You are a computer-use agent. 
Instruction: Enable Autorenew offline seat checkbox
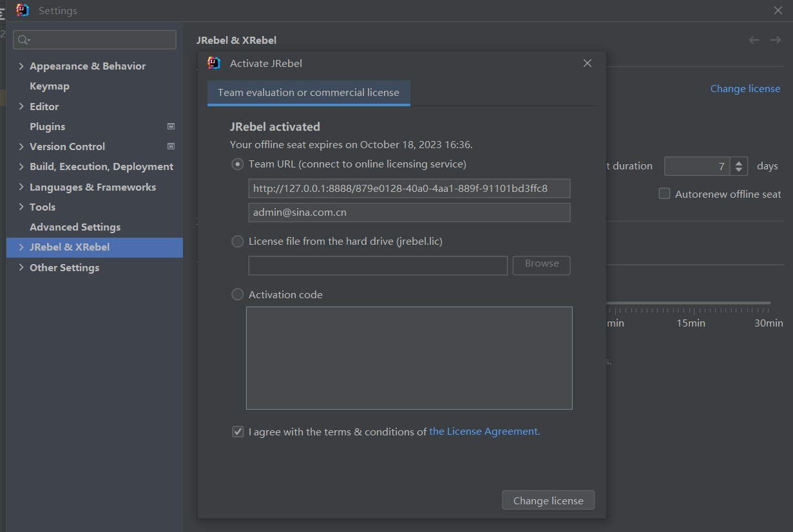click(x=664, y=194)
